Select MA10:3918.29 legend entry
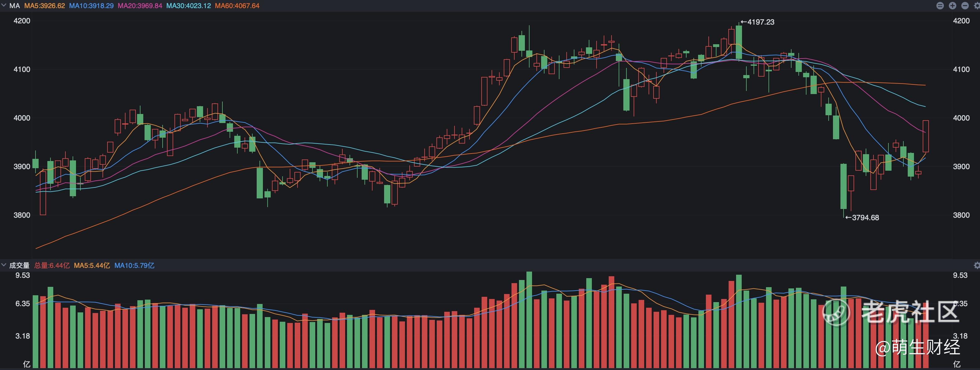 tap(91, 6)
